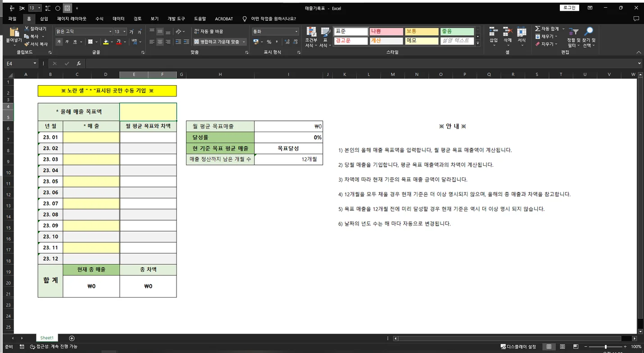Image resolution: width=644 pixels, height=353 pixels.
Task: Open the 표 서식 table format menu
Action: (x=324, y=37)
